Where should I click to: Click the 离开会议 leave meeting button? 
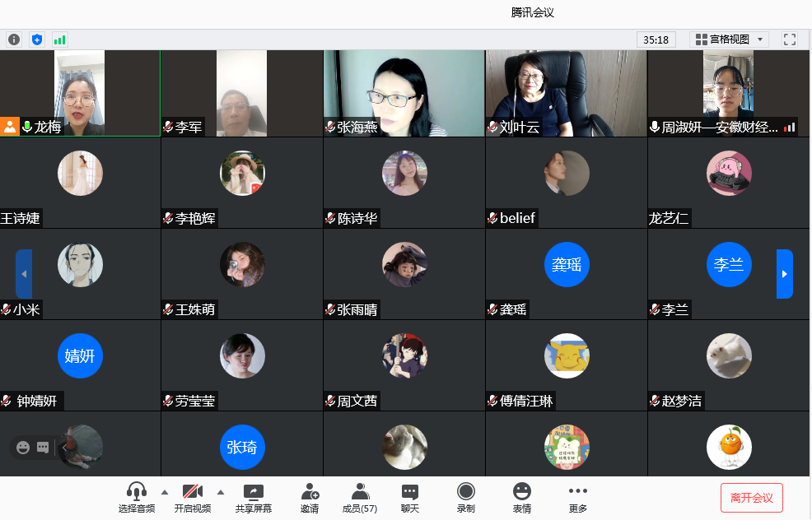751,498
